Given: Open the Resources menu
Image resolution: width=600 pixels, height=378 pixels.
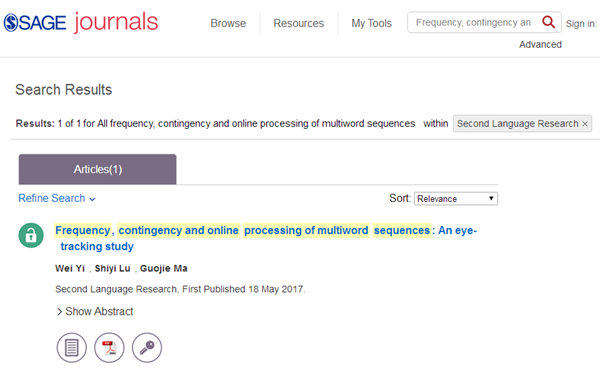Looking at the screenshot, I should pyautogui.click(x=298, y=23).
